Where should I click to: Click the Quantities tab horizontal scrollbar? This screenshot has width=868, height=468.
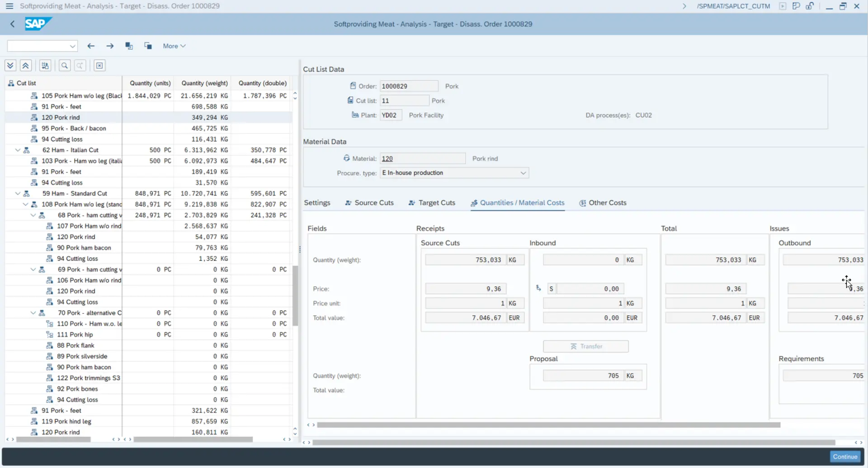[x=548, y=425]
